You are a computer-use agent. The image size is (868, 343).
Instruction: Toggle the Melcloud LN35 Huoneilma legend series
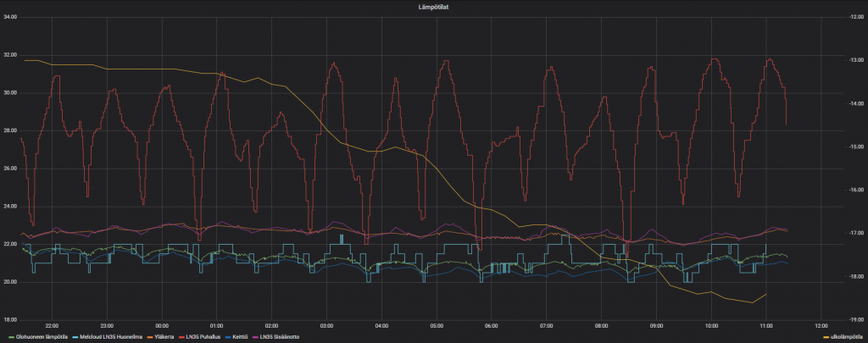click(x=113, y=337)
